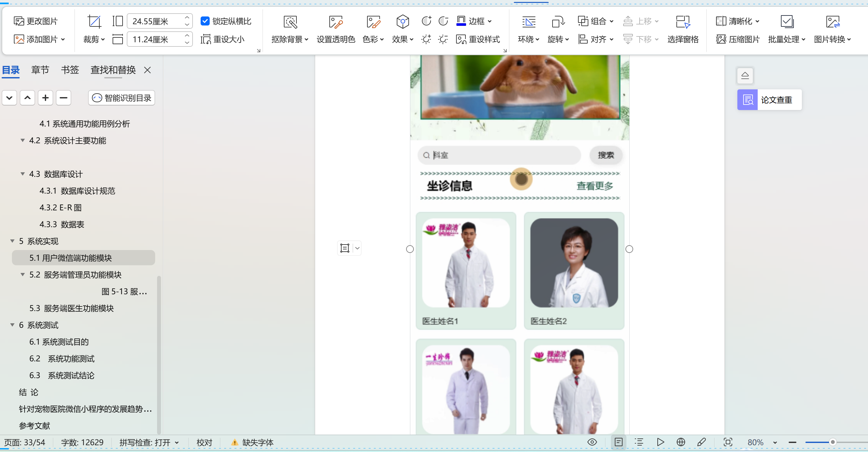Image resolution: width=868 pixels, height=452 pixels.
Task: Switch to the 章节 tab
Action: [x=40, y=70]
